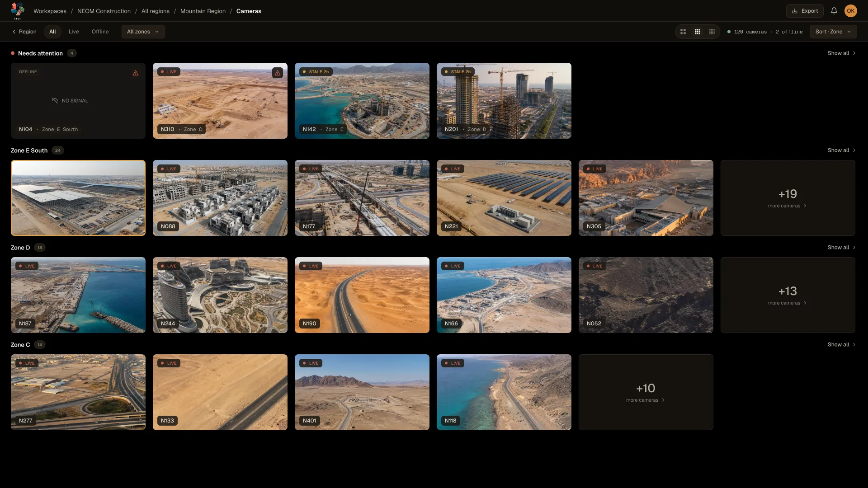This screenshot has height=488, width=868.
Task: Go to Mountain Region breadcrumb
Action: [203, 11]
